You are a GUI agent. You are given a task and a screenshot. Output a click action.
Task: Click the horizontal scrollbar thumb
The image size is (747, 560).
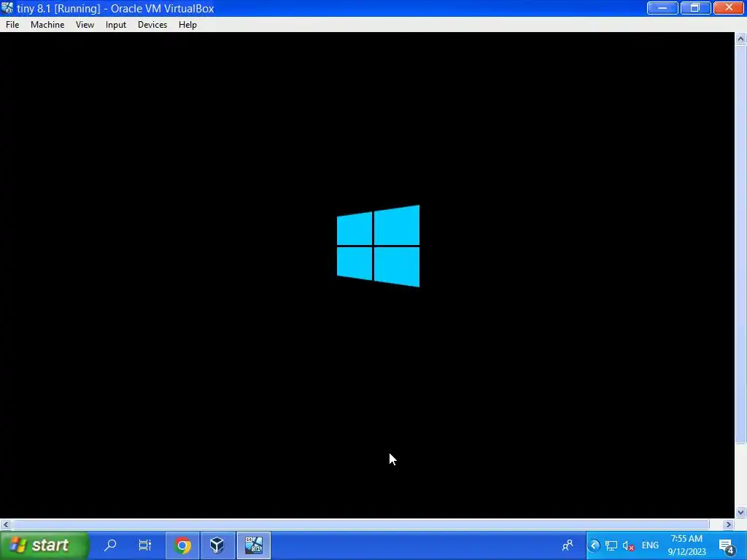click(x=360, y=524)
